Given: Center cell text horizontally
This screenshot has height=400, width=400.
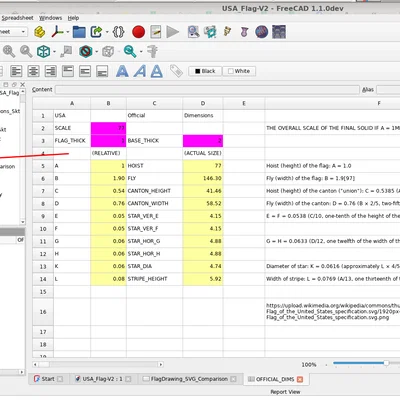Looking at the screenshot, I should (x=33, y=71).
